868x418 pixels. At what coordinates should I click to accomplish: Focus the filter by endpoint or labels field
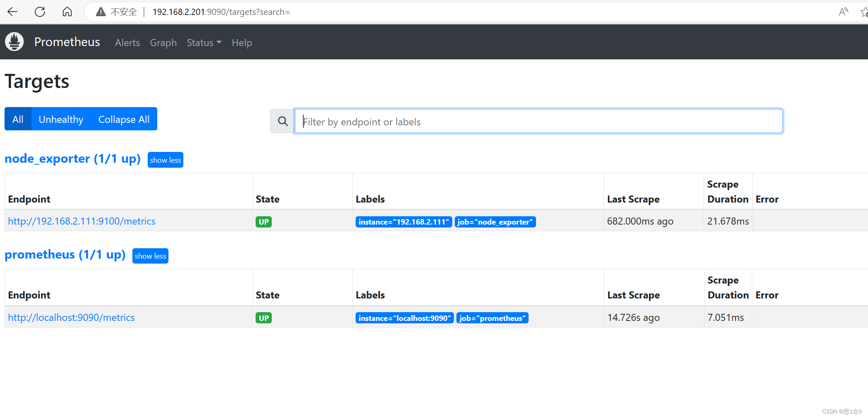coord(539,121)
